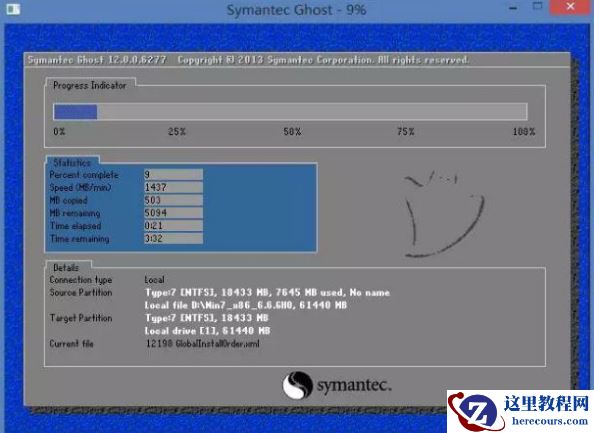The width and height of the screenshot is (594, 433).
Task: Click the GlobalInstallOrder.xml file name
Action: [x=218, y=344]
